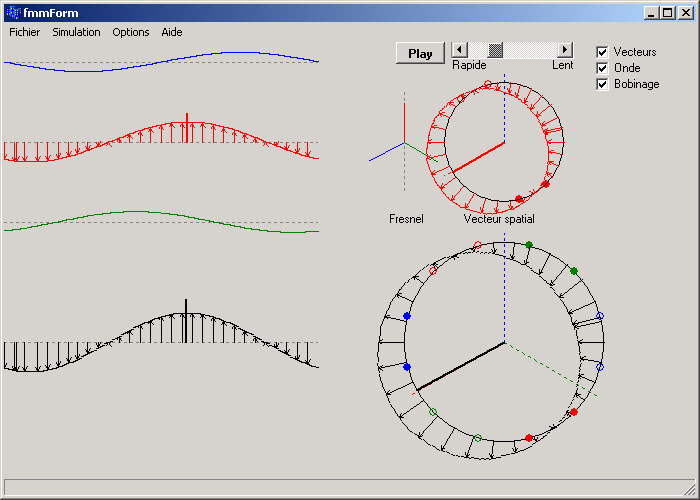Open the Aide menu

coord(172,32)
